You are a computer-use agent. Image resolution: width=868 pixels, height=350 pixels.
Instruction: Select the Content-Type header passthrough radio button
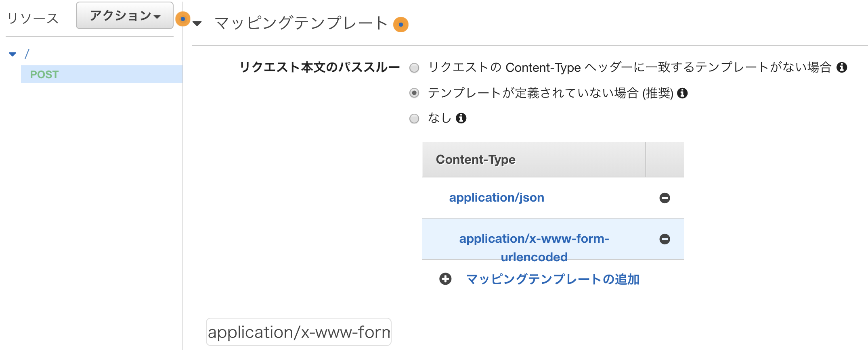pos(414,68)
